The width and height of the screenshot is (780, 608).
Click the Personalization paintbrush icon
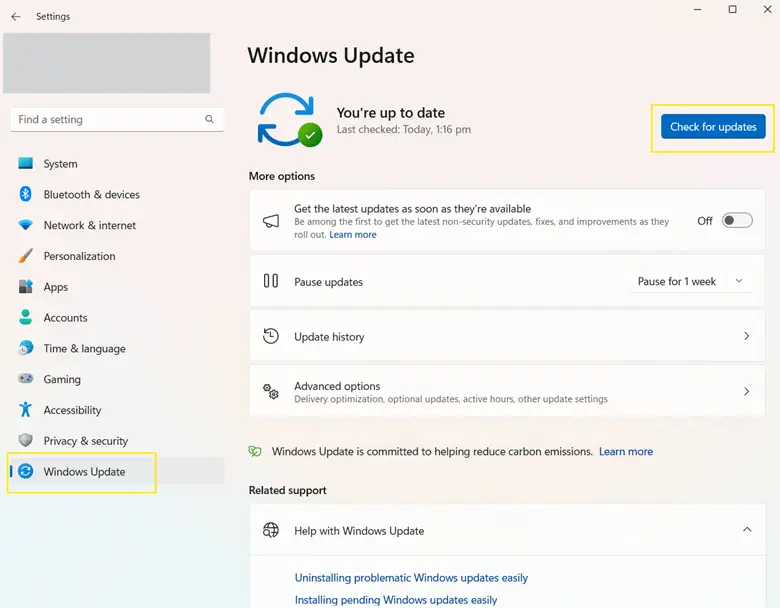point(25,256)
